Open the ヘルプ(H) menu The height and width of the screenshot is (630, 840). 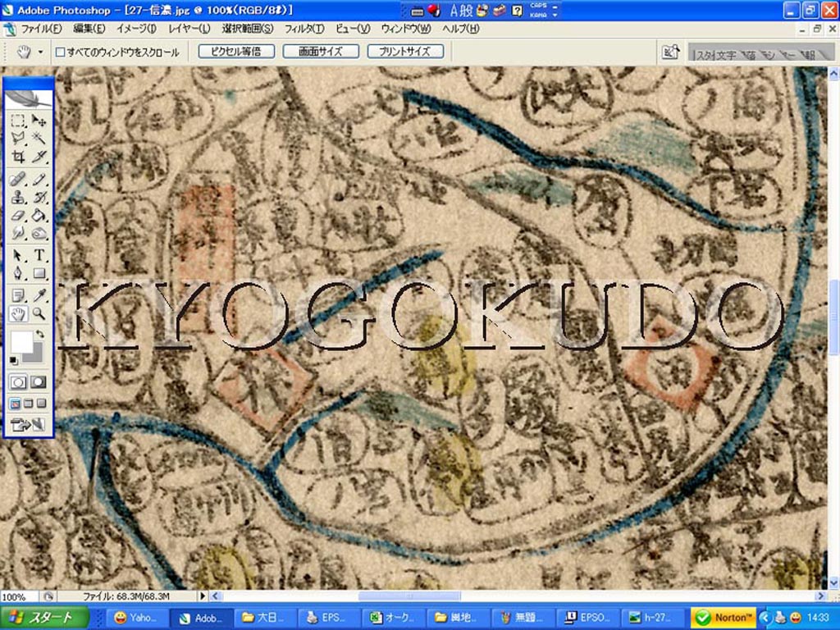click(x=460, y=29)
